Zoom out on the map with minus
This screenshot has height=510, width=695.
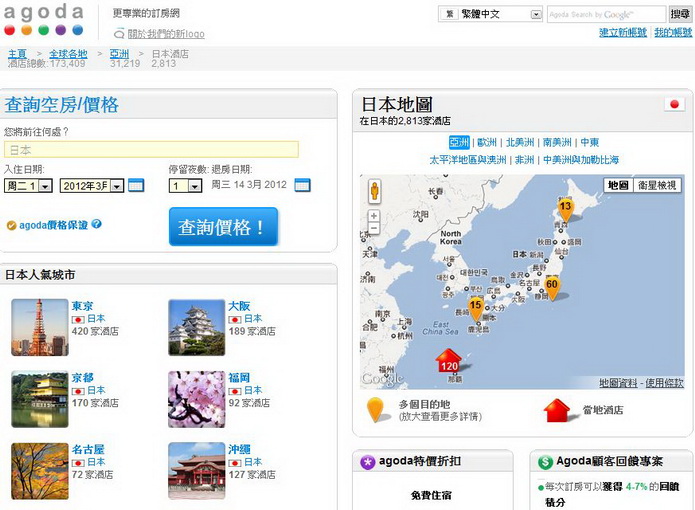[x=374, y=228]
